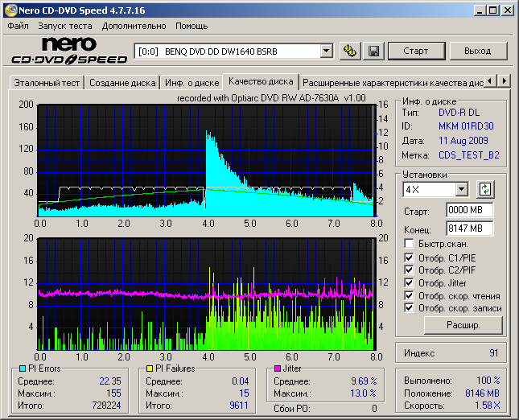Screen dimensions: 519x420
Task: Uncheck Отобр. C1/PIE checkbox
Action: 409,257
